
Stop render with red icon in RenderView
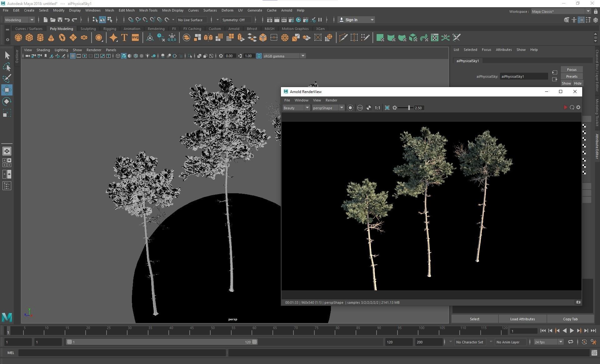pos(565,107)
